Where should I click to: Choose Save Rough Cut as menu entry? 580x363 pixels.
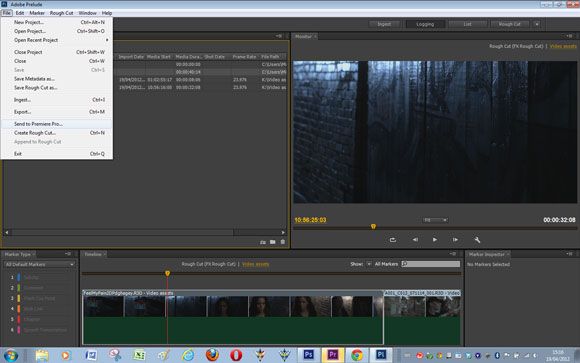[x=57, y=88]
